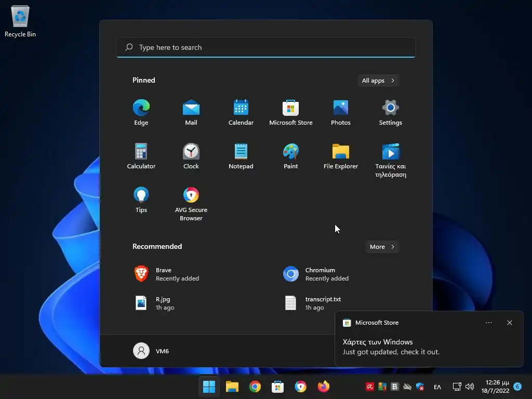Click the bold B tray icon

(395, 387)
